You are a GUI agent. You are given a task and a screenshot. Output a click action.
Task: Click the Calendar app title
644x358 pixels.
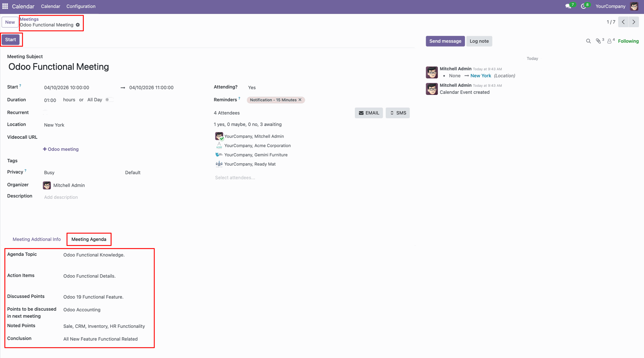point(23,6)
